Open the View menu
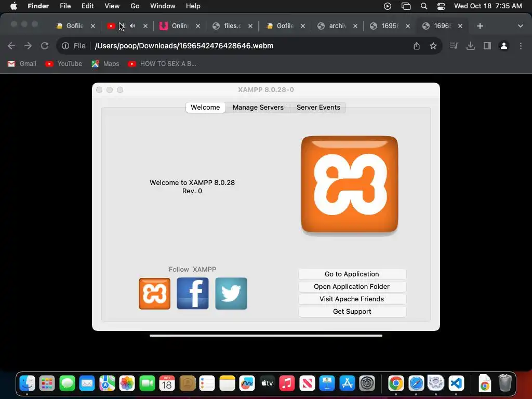The width and height of the screenshot is (532, 399). point(112,6)
